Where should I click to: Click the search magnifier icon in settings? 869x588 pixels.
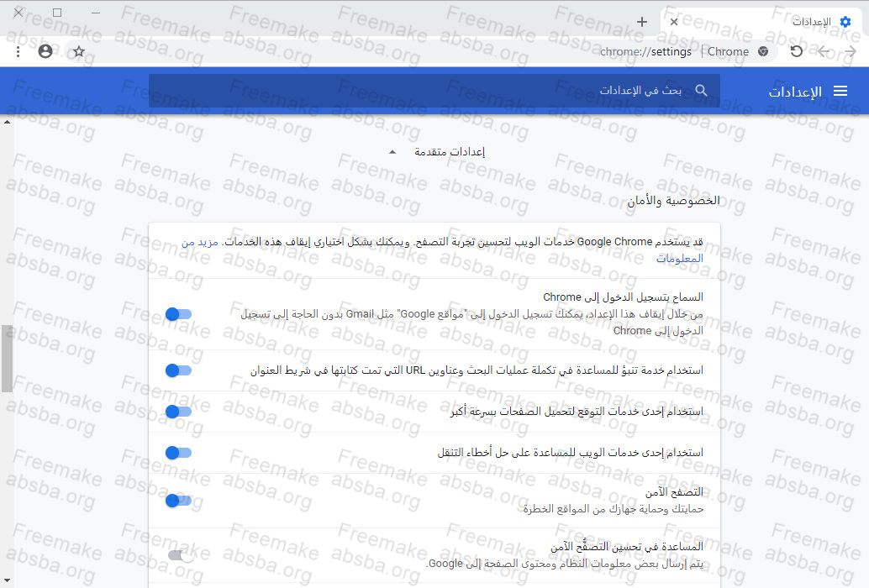click(x=701, y=90)
